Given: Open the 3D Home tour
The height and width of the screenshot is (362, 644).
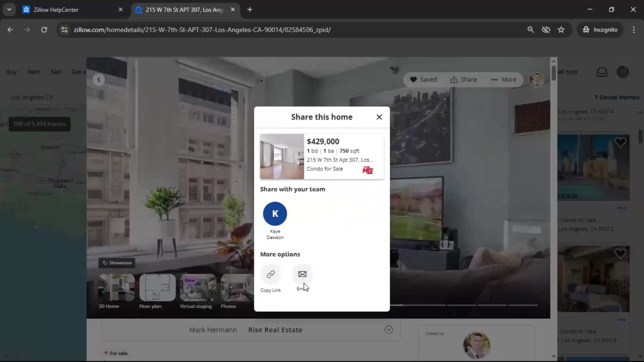Looking at the screenshot, I should click(x=116, y=288).
